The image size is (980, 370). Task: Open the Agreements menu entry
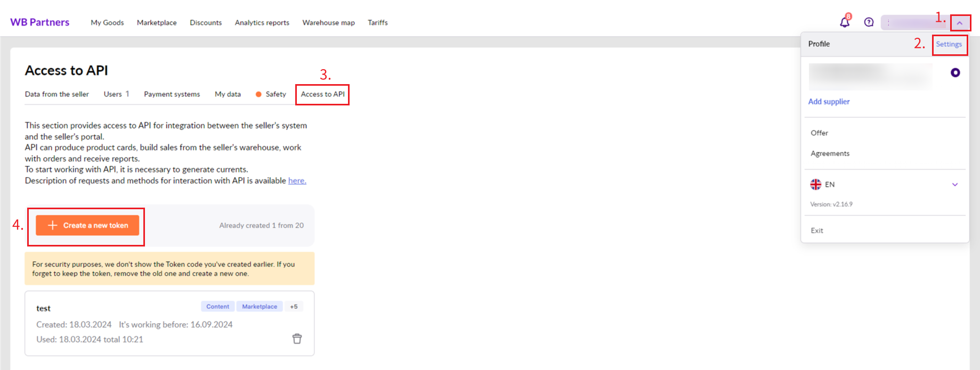coord(830,153)
